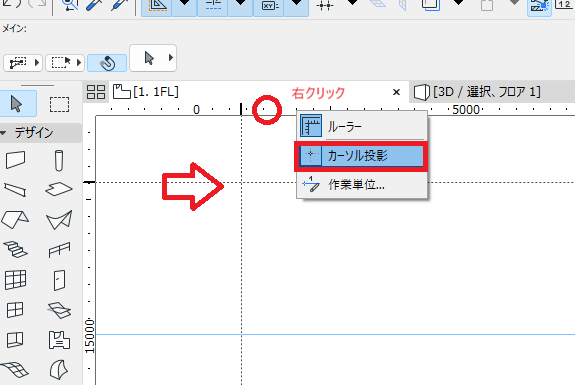Toggle Cursor Projection (カーソル投影) menu item
The width and height of the screenshot is (575, 385).
coord(361,156)
